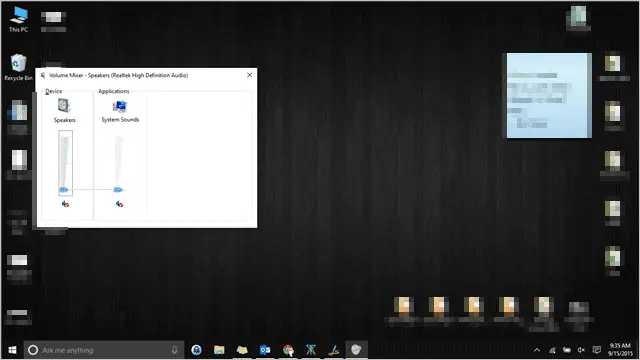Click the Speakers volume slider thumb
The width and height of the screenshot is (640, 360).
64,189
